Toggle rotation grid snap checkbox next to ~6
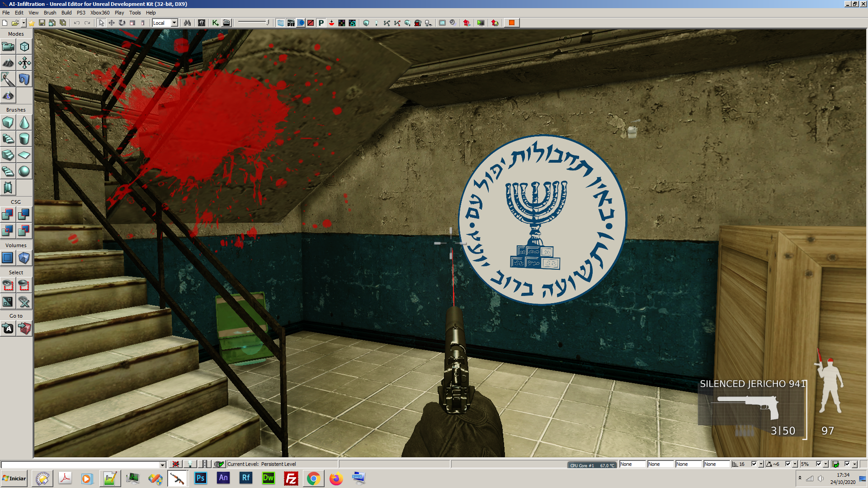 click(788, 464)
